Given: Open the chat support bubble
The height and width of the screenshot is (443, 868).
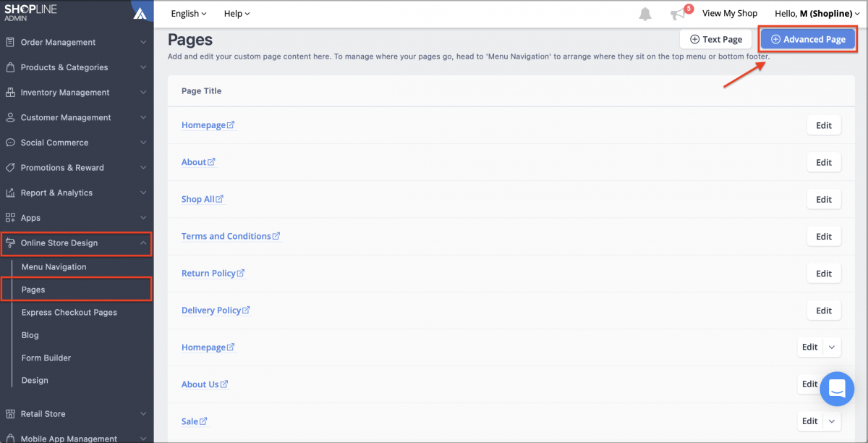Looking at the screenshot, I should [837, 388].
